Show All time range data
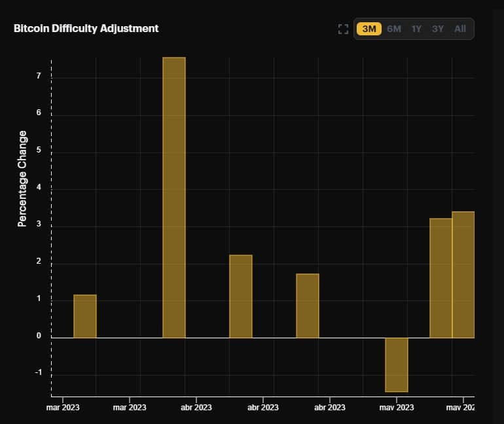The image size is (504, 424). [460, 29]
